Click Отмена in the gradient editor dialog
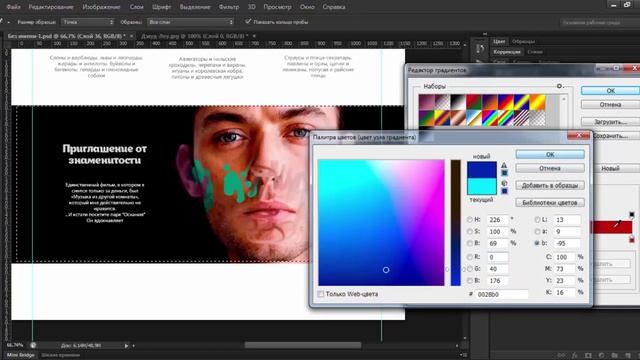This screenshot has width=640, height=360. pyautogui.click(x=611, y=105)
